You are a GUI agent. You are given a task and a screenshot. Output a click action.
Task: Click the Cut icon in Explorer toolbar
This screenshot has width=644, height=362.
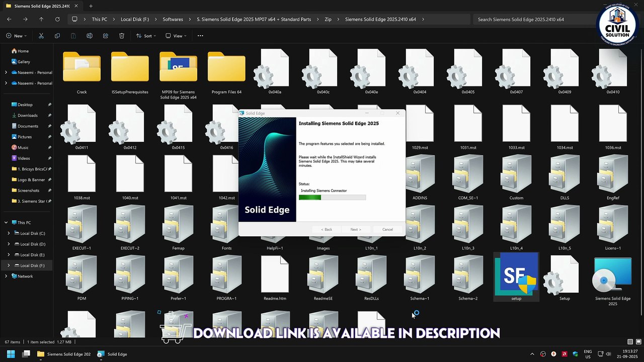click(41, 36)
